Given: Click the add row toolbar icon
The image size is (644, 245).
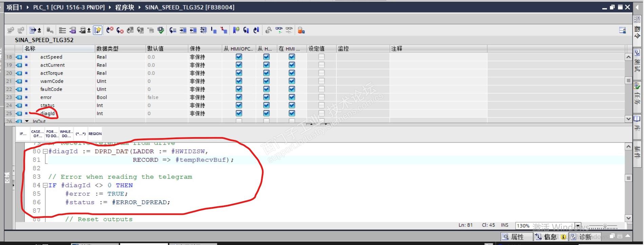Looking at the screenshot, I should click(x=21, y=31).
